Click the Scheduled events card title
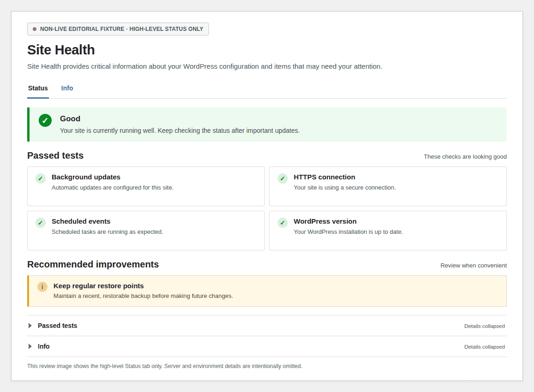The height and width of the screenshot is (392, 534). point(81,221)
